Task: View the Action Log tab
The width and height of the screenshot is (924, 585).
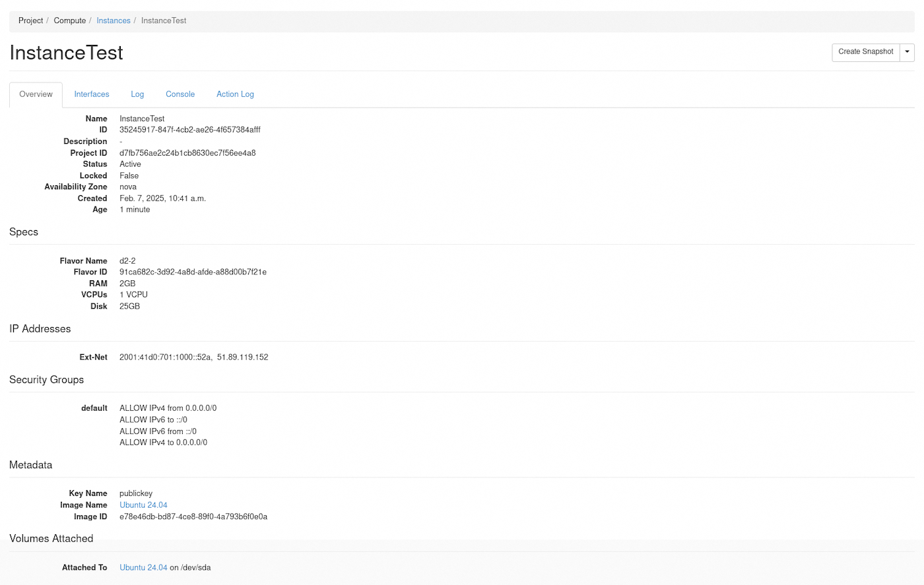Action: coord(235,94)
